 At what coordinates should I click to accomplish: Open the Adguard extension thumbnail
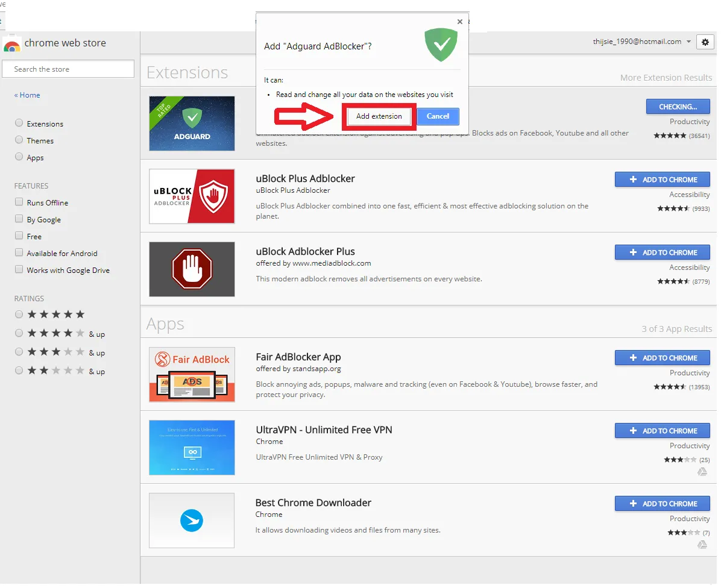(x=192, y=123)
